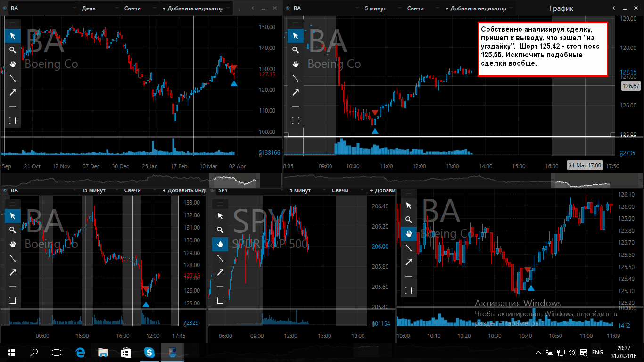Select rectangle tool in BA daily chart
Viewport: 644px width, 362px height.
coord(13,121)
